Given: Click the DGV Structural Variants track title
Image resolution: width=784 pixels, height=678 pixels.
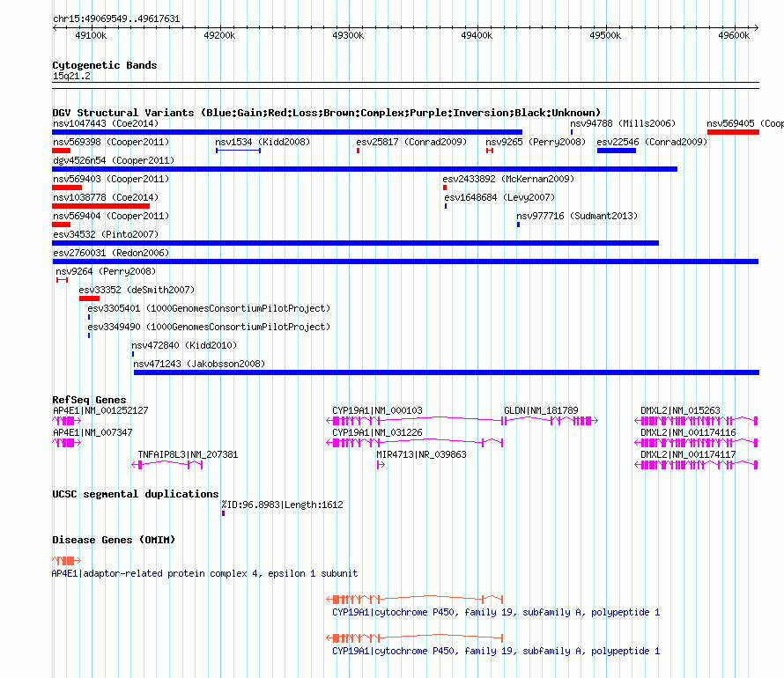Looking at the screenshot, I should pyautogui.click(x=326, y=113).
